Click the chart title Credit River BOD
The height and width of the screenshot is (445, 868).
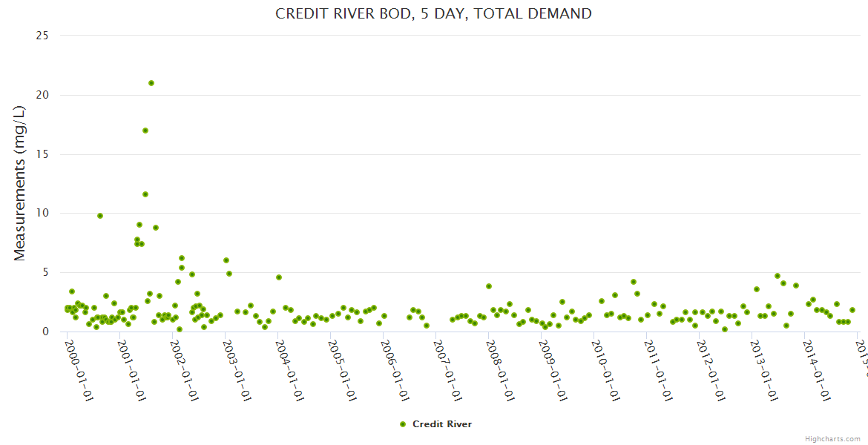click(433, 13)
